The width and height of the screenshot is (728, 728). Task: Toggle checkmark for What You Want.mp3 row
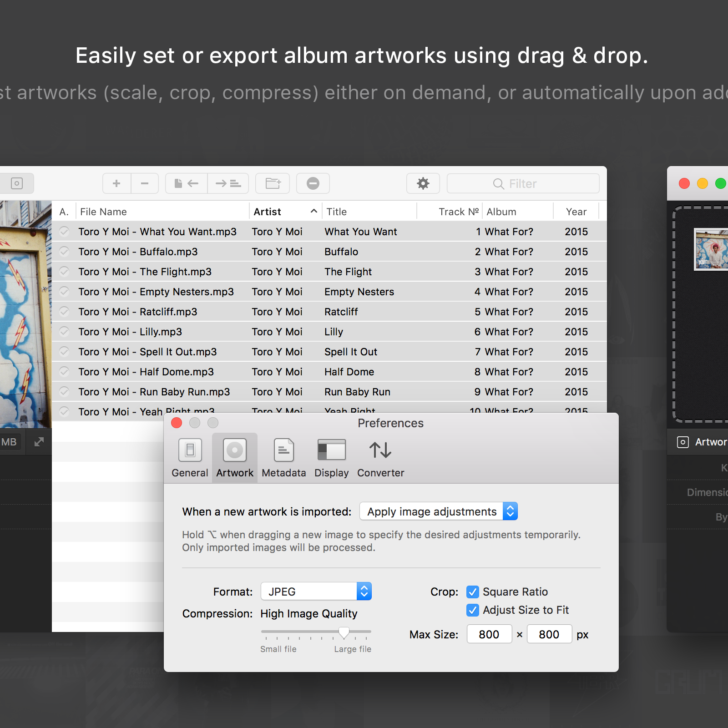tap(65, 231)
